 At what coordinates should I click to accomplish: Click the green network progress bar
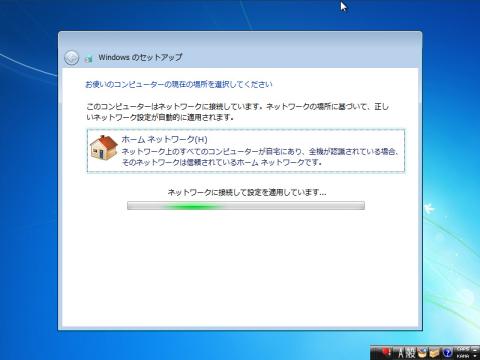point(246,206)
